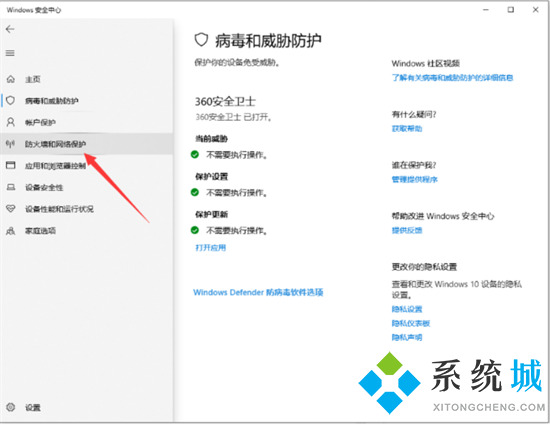Click the Windows 安全中心 window title
This screenshot has width=550, height=425.
[x=34, y=10]
